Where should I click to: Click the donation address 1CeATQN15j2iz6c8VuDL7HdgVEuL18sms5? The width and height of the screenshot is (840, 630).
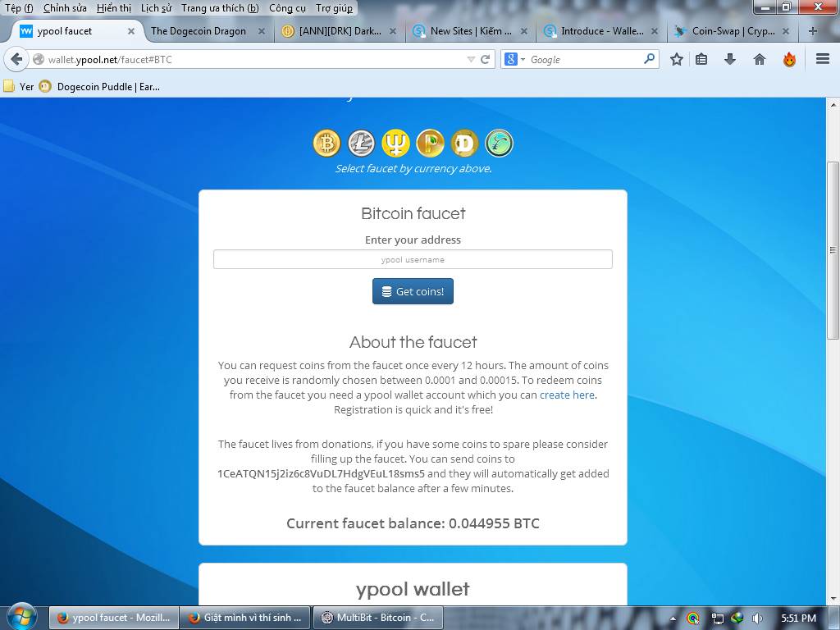[x=321, y=473]
